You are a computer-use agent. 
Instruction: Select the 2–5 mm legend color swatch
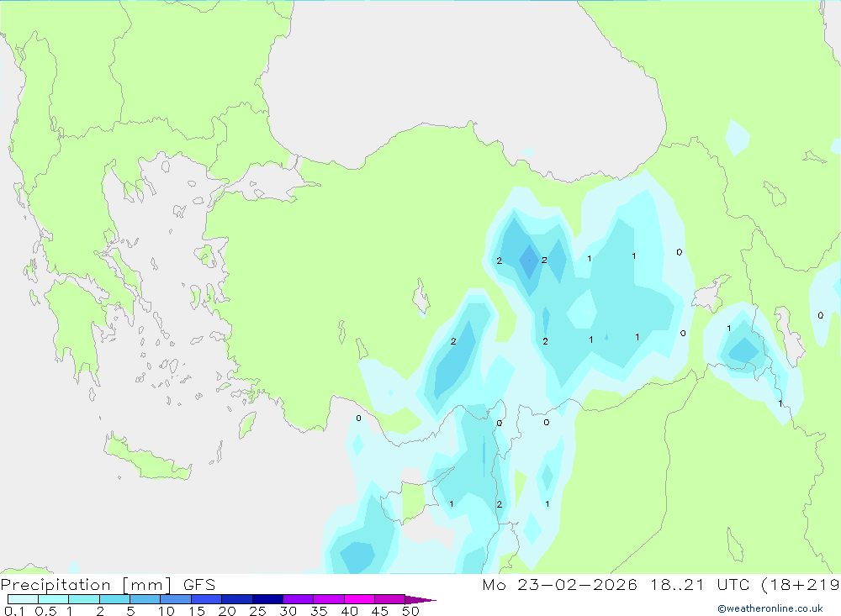[x=114, y=599]
